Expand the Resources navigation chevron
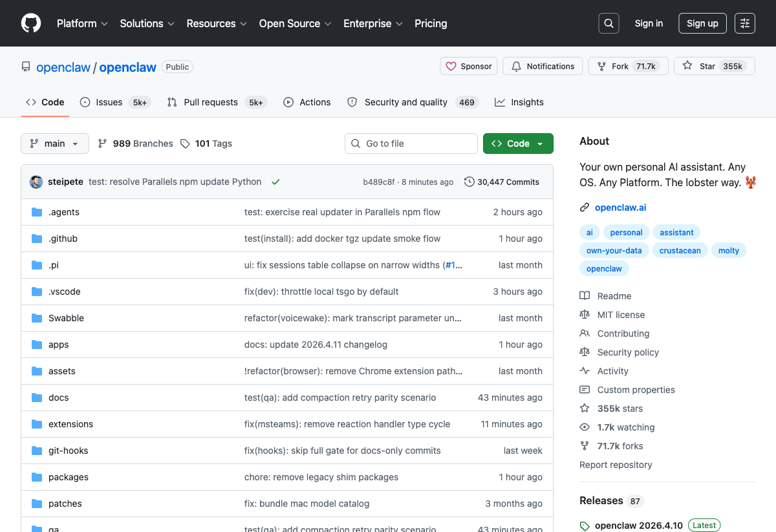The height and width of the screenshot is (532, 776). [243, 23]
